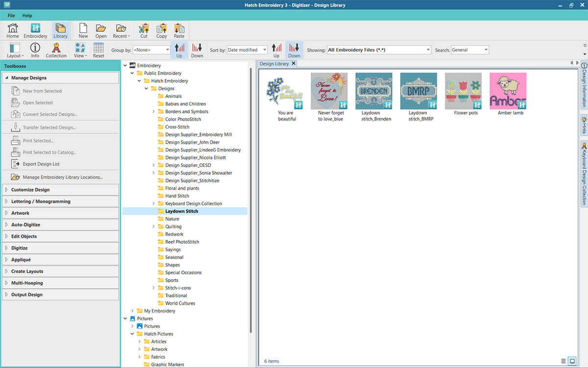This screenshot has height=368, width=588.
Task: Switch to large thumbnail view icon
Action: [571, 361]
